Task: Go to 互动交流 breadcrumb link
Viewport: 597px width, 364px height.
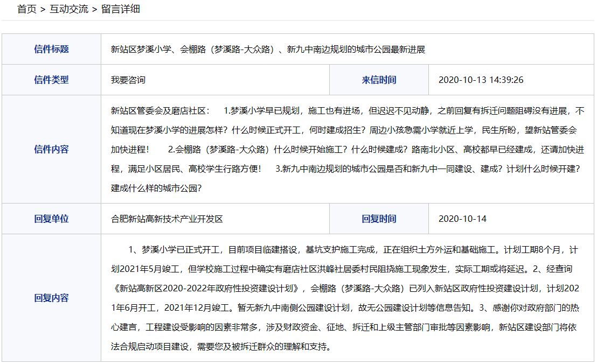Action: click(x=69, y=9)
